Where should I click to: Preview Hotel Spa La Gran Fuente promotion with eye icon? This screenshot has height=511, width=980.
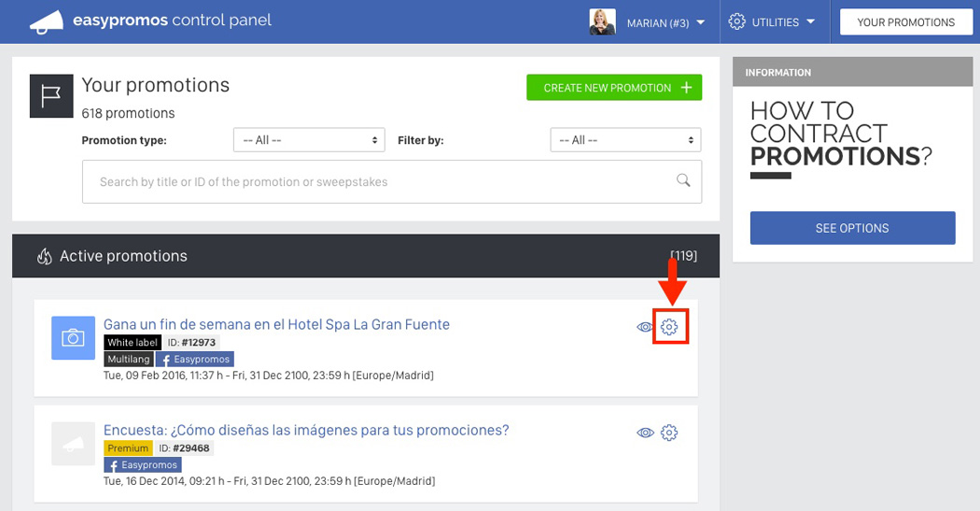pos(644,327)
